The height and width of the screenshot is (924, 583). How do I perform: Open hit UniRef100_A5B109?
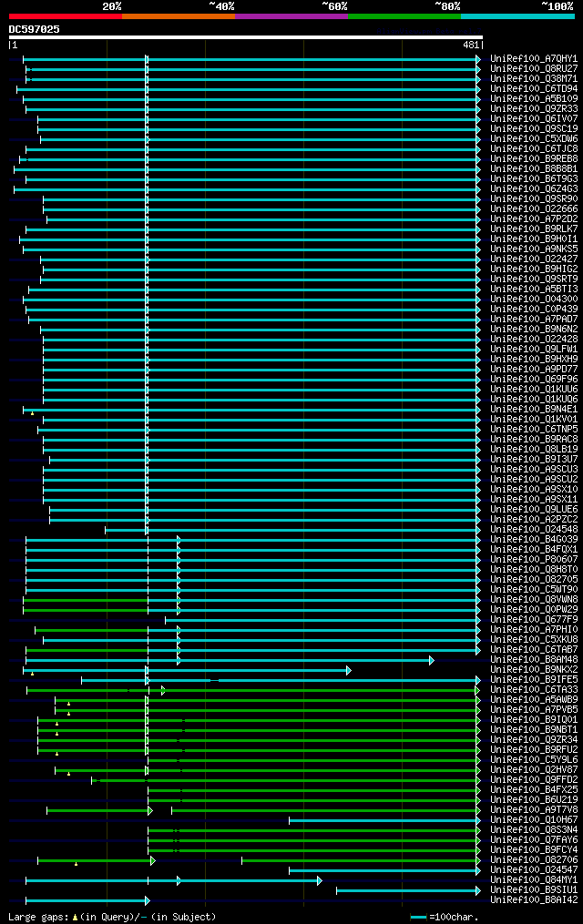pos(534,99)
